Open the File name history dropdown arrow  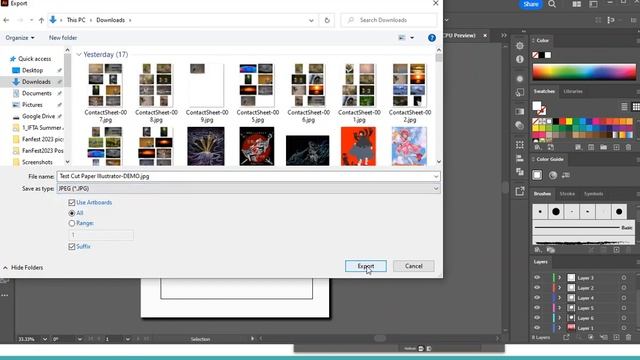click(x=436, y=176)
